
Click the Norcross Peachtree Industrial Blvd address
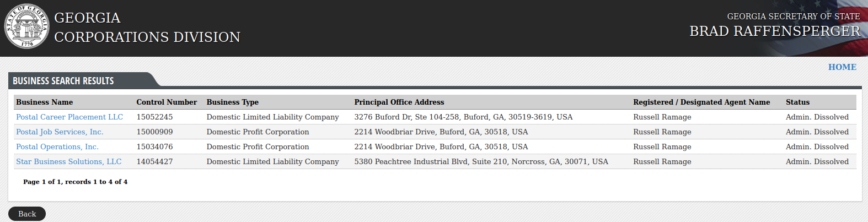(x=481, y=161)
